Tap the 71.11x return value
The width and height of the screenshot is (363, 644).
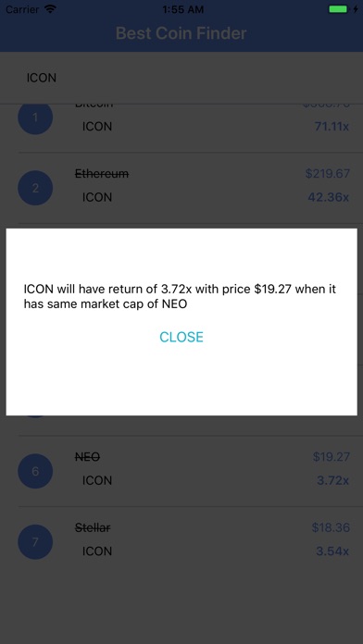point(332,127)
